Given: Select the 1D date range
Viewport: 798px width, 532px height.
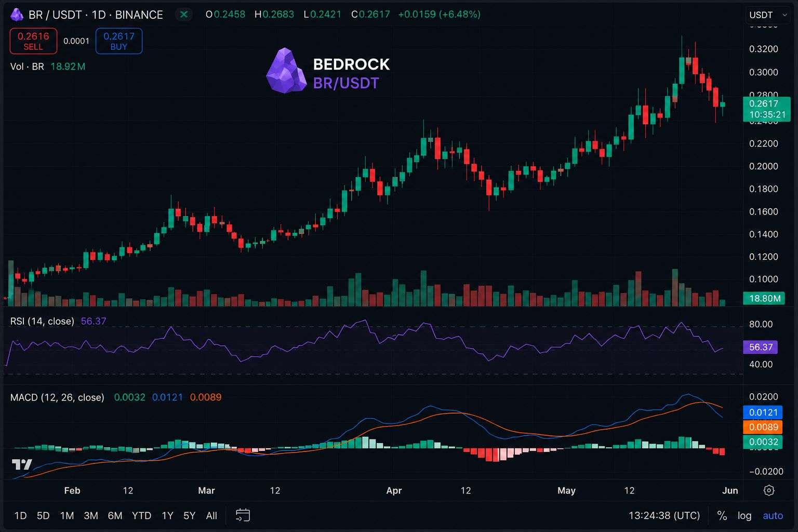Looking at the screenshot, I should point(20,515).
